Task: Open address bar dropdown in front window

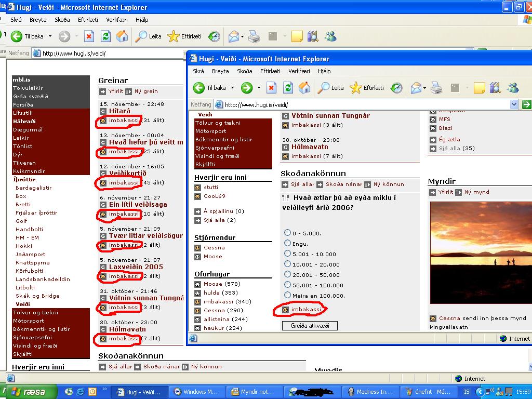Action: pos(514,104)
